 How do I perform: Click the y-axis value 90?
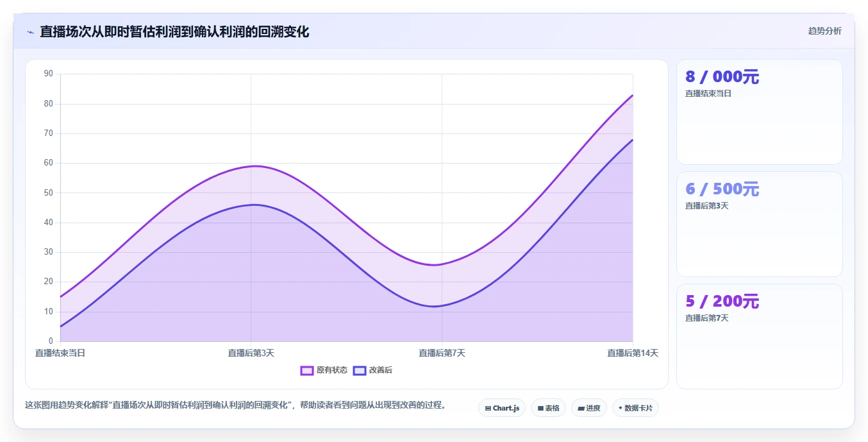click(x=49, y=74)
